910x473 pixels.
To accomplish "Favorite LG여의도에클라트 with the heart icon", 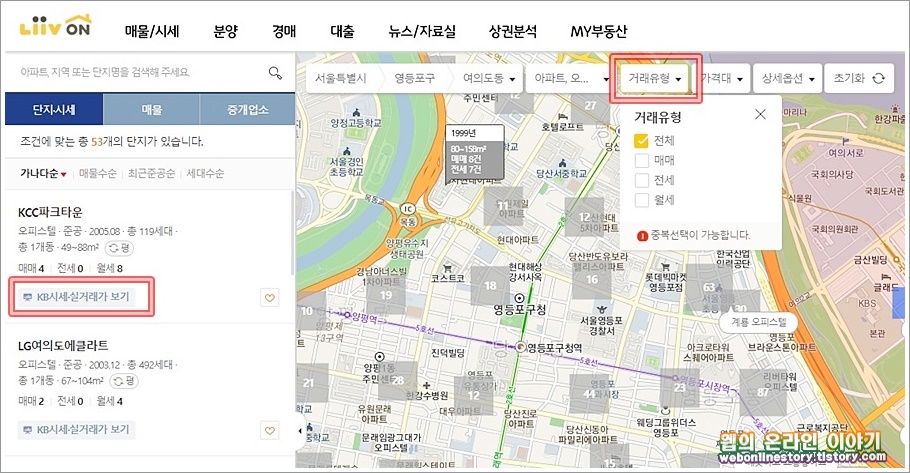I will click(x=269, y=431).
